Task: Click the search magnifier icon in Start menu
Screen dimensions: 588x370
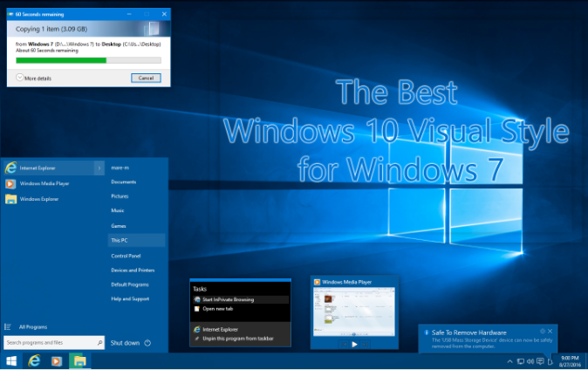Action: [x=99, y=343]
